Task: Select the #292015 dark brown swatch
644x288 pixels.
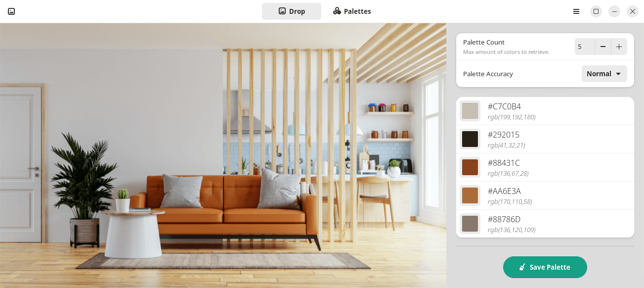Action: click(470, 139)
